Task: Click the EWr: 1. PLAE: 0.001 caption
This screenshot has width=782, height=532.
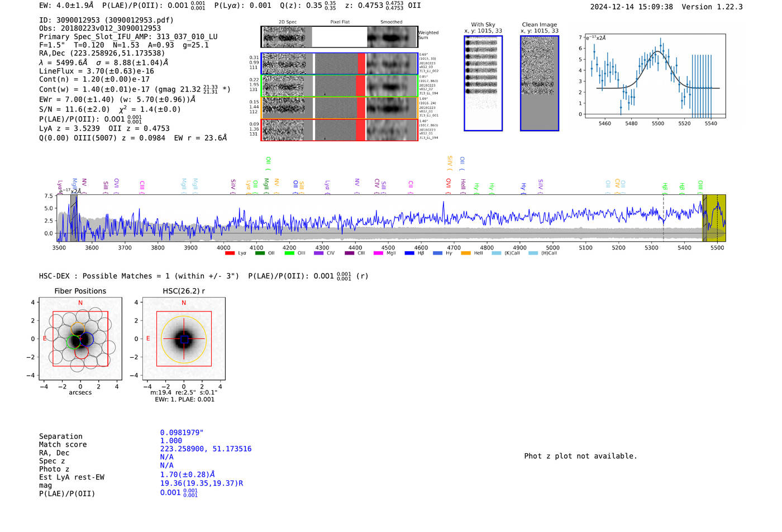Action: (x=185, y=400)
